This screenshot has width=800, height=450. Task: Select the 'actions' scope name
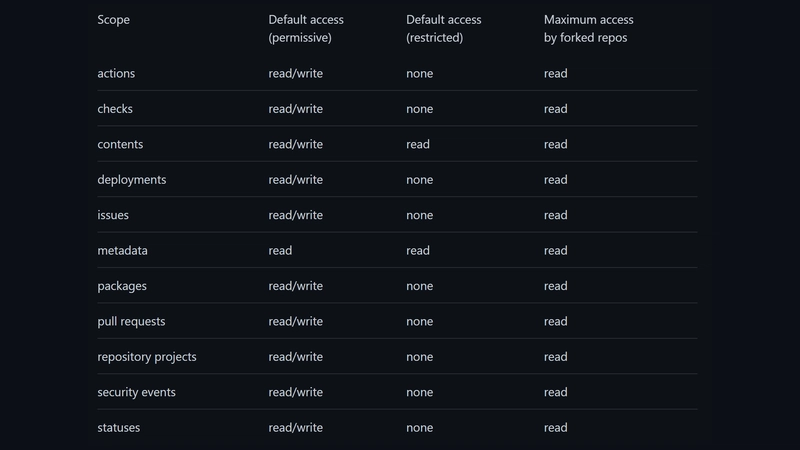click(116, 74)
